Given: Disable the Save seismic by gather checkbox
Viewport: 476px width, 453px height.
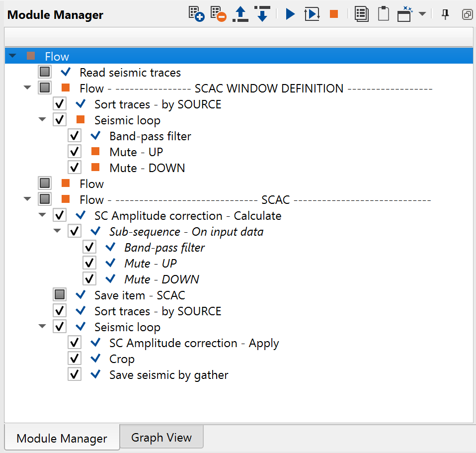Looking at the screenshot, I should (x=75, y=374).
